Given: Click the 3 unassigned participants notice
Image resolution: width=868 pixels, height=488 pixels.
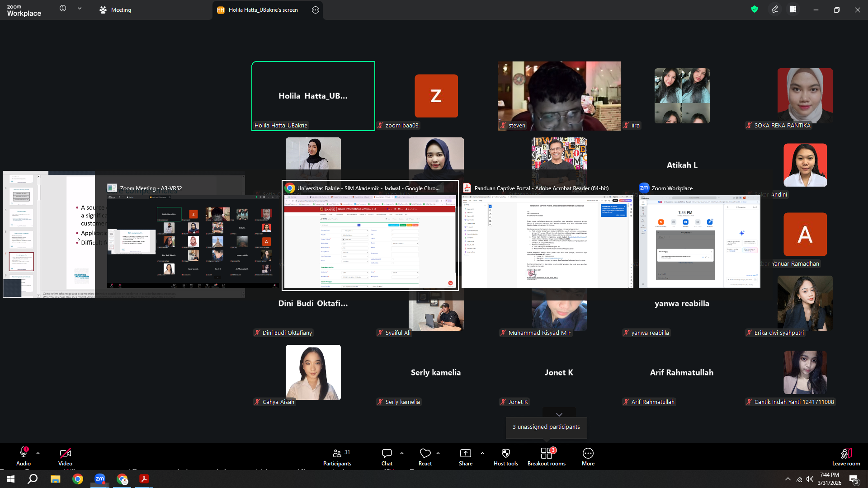Looking at the screenshot, I should [x=546, y=427].
